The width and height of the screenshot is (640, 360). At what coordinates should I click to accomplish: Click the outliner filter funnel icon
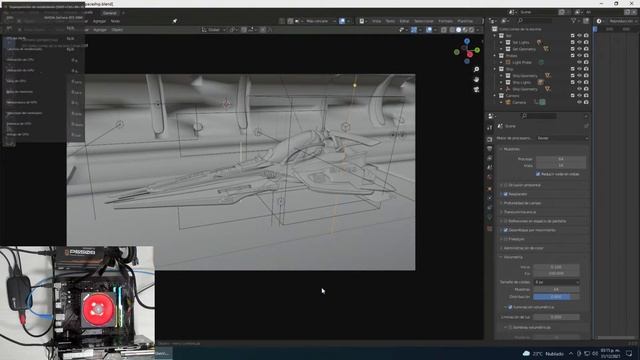[574, 20]
